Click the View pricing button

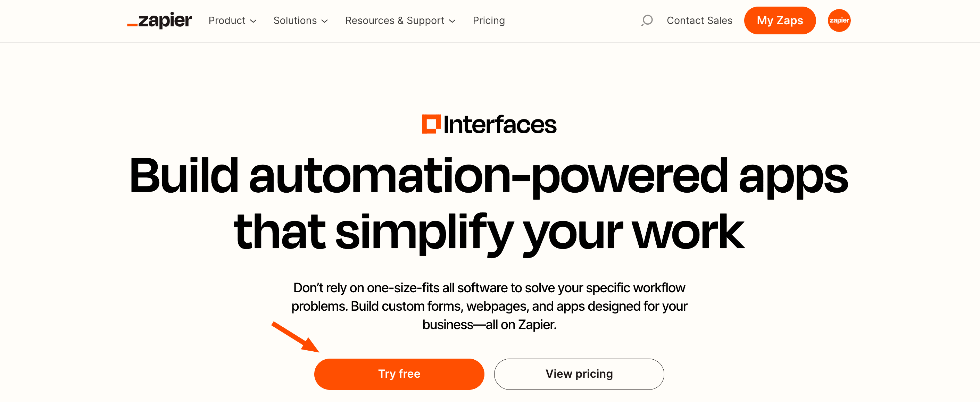coord(578,373)
